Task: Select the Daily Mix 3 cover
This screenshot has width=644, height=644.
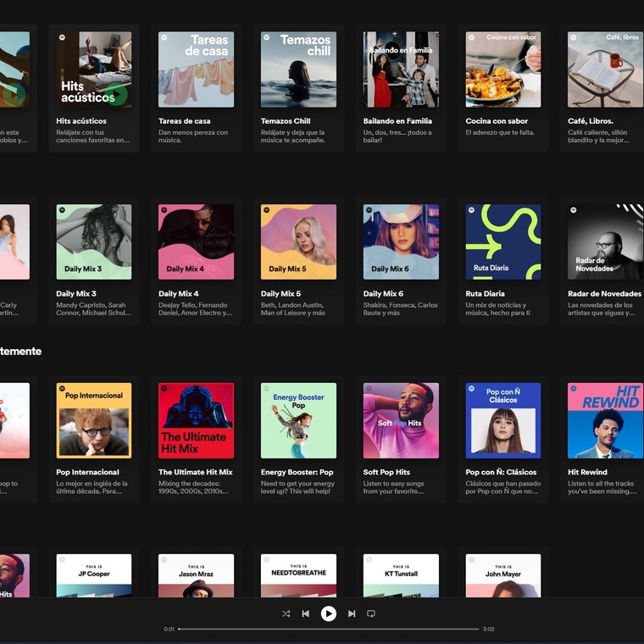Action: point(94,241)
